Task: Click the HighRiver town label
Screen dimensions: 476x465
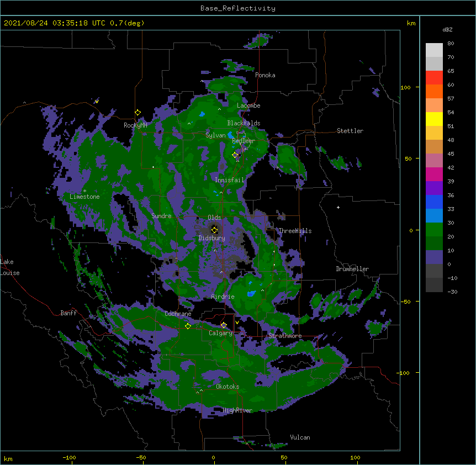Action: point(237,410)
